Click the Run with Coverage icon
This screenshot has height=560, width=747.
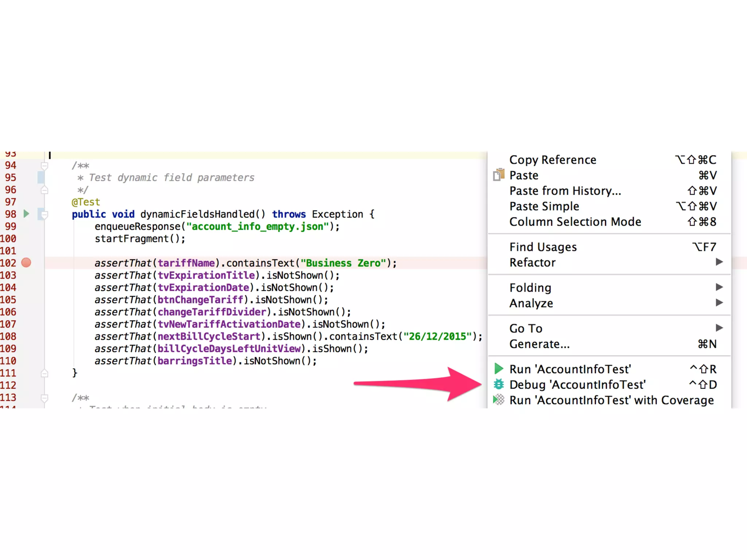(x=498, y=400)
